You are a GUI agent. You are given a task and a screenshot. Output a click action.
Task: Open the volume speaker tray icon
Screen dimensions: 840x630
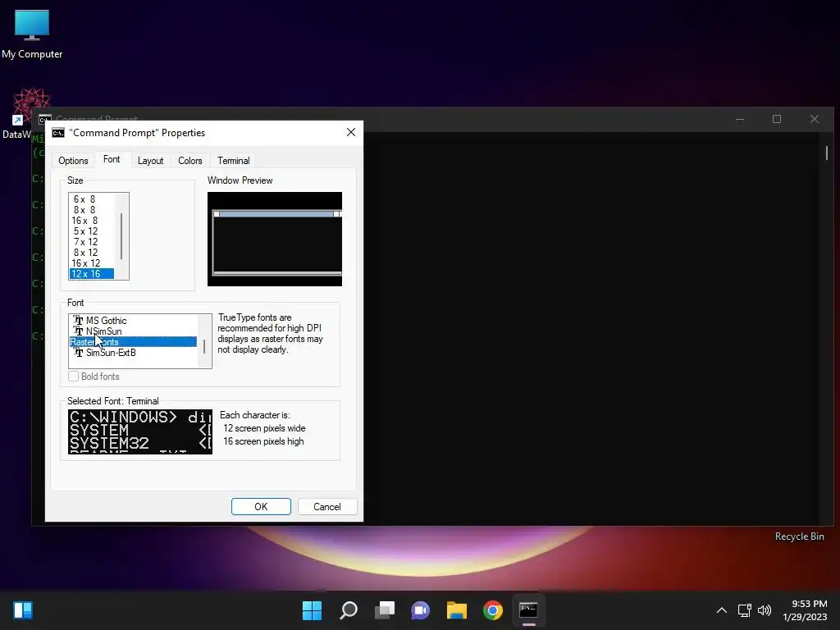point(765,610)
